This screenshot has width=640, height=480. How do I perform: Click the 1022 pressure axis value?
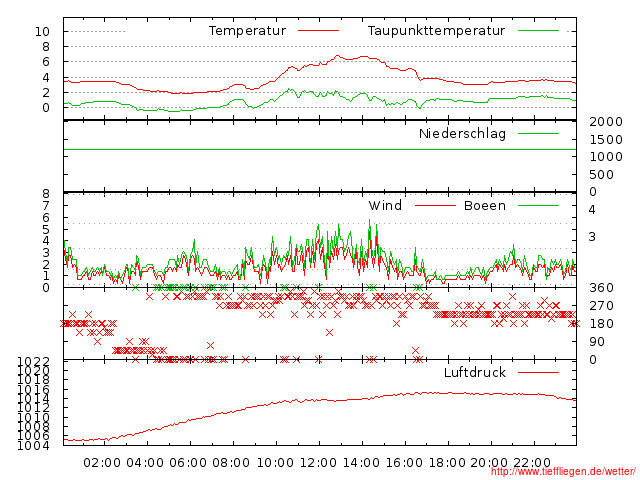33,362
